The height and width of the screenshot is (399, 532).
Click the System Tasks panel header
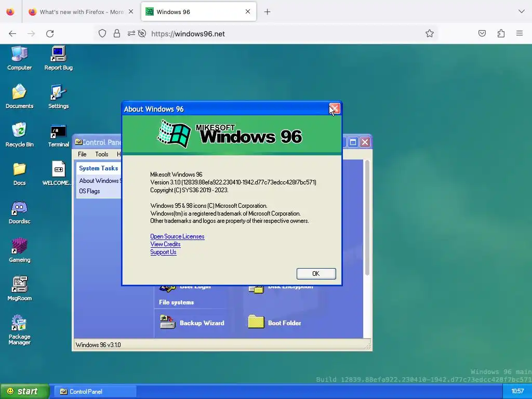98,168
